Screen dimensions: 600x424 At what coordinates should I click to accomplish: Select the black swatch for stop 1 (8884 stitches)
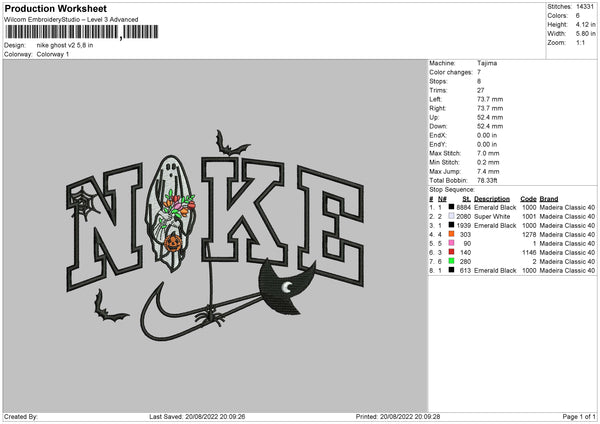click(452, 207)
